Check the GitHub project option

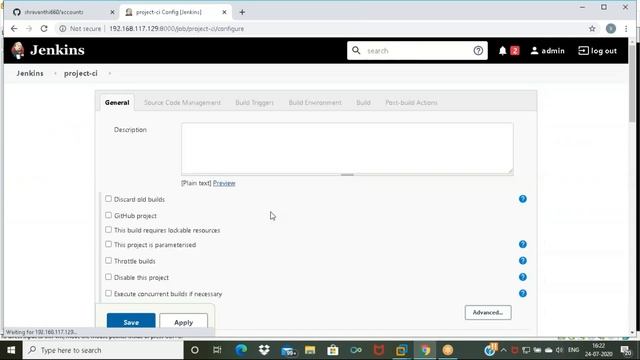coord(108,215)
